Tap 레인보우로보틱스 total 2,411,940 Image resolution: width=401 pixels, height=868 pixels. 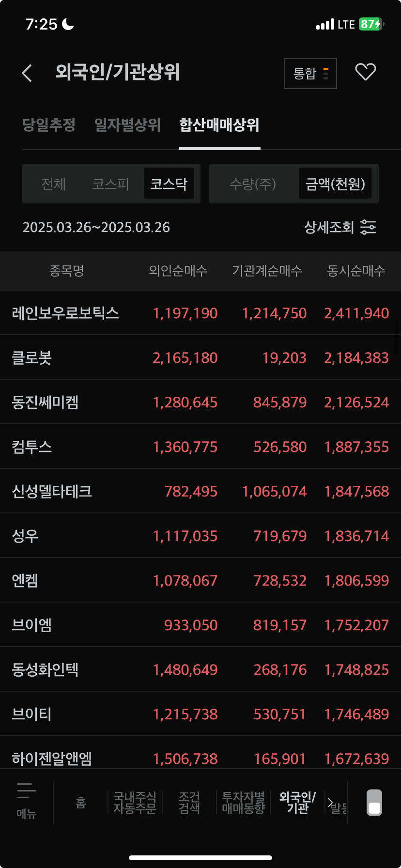pos(356,313)
